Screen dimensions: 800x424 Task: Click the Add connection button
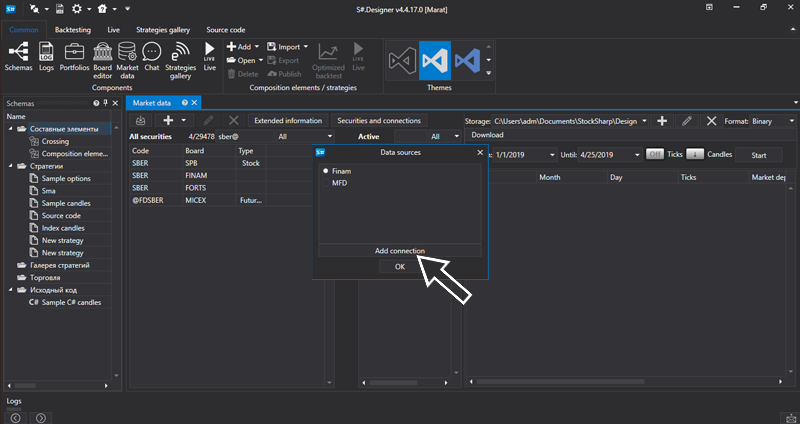point(399,250)
